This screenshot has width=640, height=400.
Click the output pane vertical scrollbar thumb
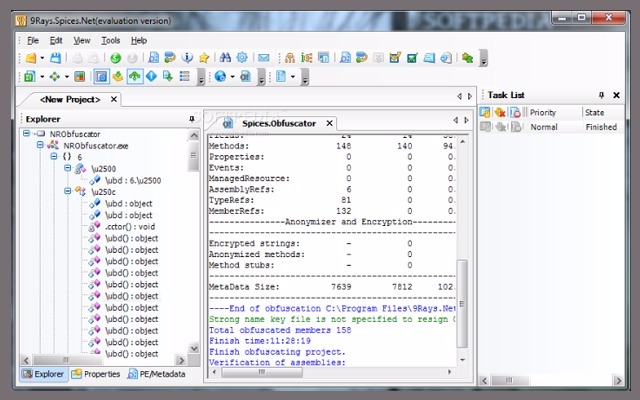462,303
